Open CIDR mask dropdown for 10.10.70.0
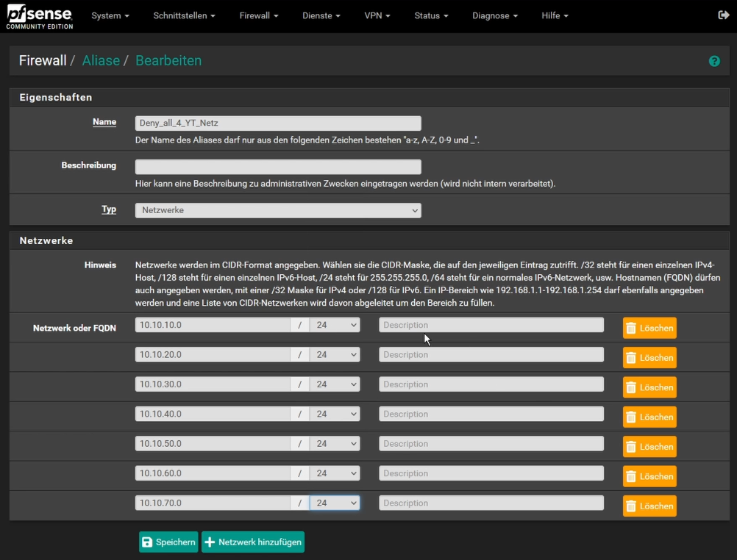The height and width of the screenshot is (560, 737). click(335, 503)
